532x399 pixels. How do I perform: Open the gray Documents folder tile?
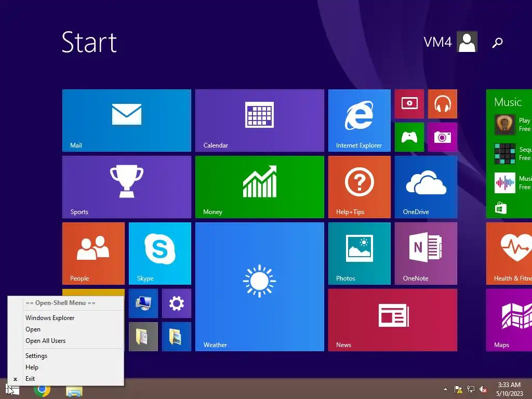(x=143, y=337)
